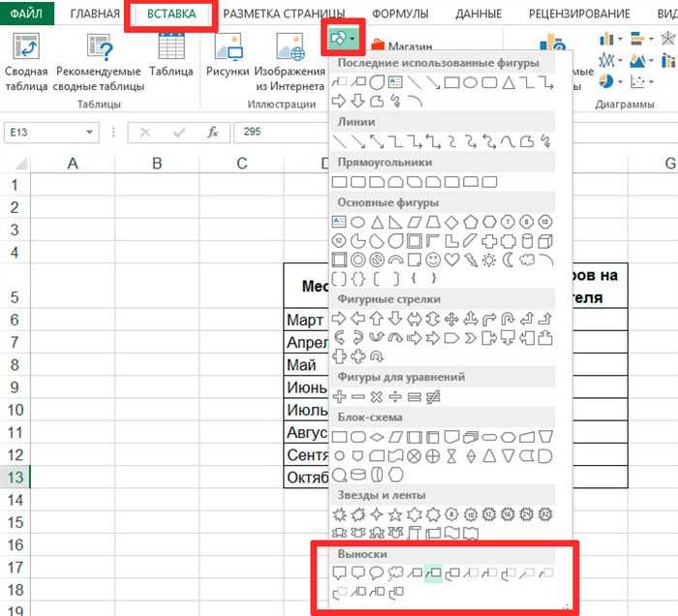Click the Рисунки (Pictures) button

228,54
